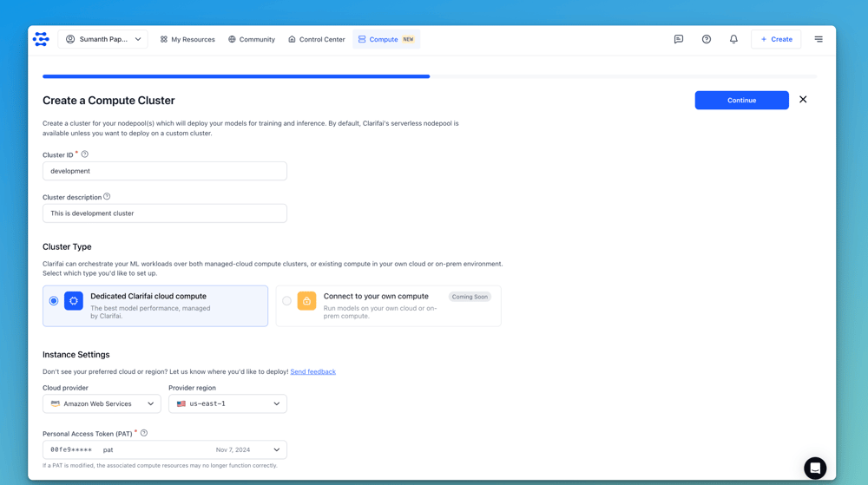Open the feedback message icon in header
868x485 pixels.
pos(679,39)
